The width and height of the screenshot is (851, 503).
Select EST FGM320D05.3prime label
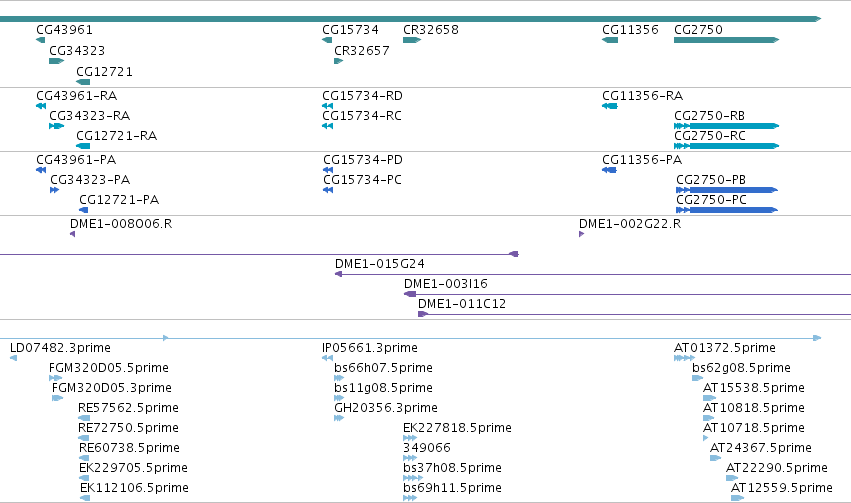pos(112,388)
